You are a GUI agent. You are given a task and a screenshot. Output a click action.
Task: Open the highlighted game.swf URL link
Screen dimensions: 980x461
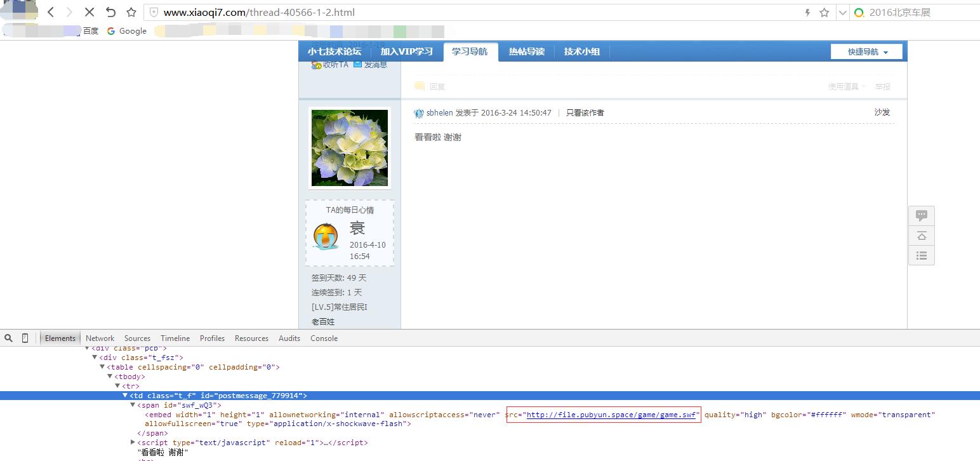point(610,415)
